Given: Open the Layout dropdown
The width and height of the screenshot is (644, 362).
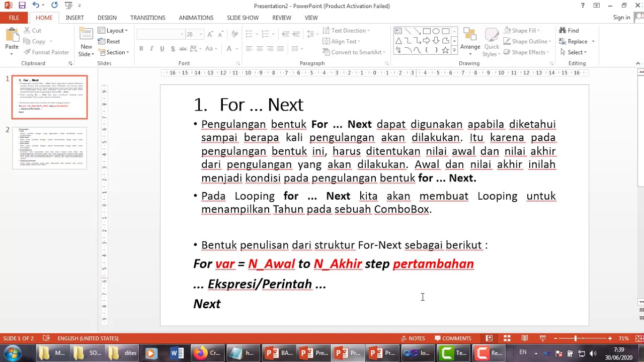Looking at the screenshot, I should coord(113,31).
